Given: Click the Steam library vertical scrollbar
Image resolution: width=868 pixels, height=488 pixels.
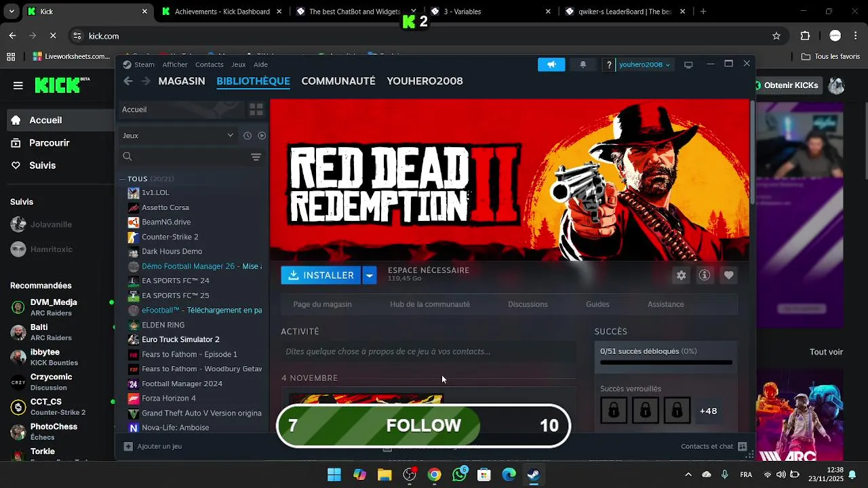Looking at the screenshot, I should click(753, 152).
